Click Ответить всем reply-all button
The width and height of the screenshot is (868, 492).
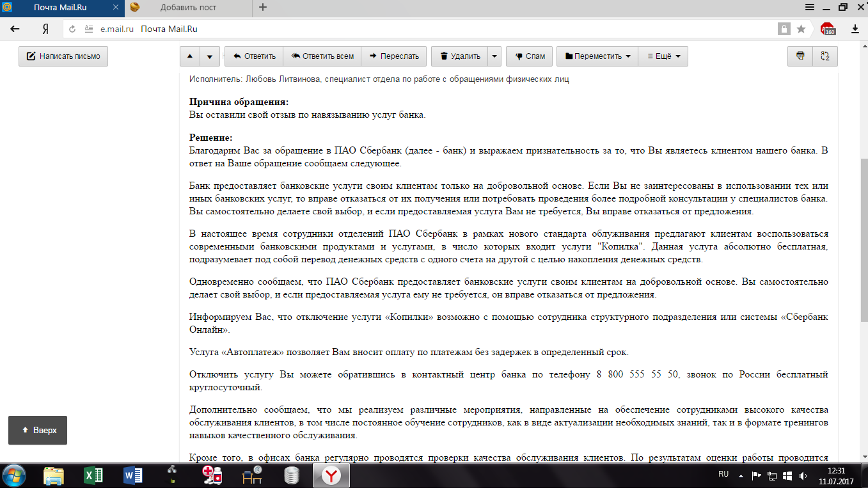(x=322, y=56)
